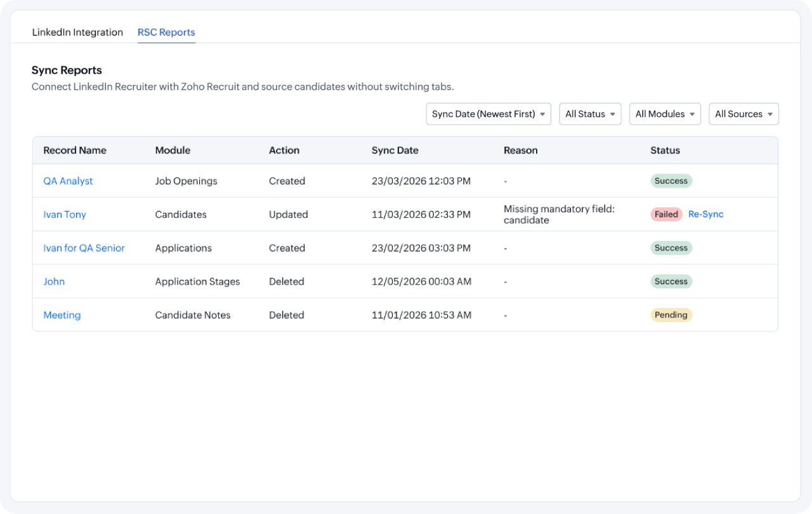This screenshot has height=514, width=812.
Task: Click the Success badge in QA Analyst row
Action: [x=671, y=181]
